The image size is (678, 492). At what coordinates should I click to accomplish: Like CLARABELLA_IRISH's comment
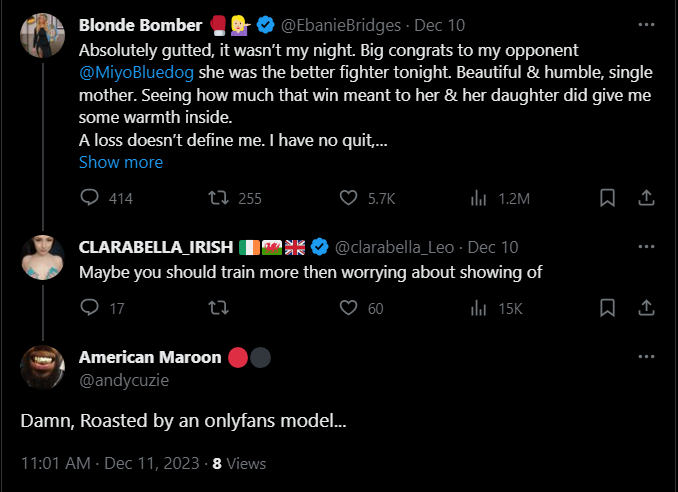pos(349,308)
